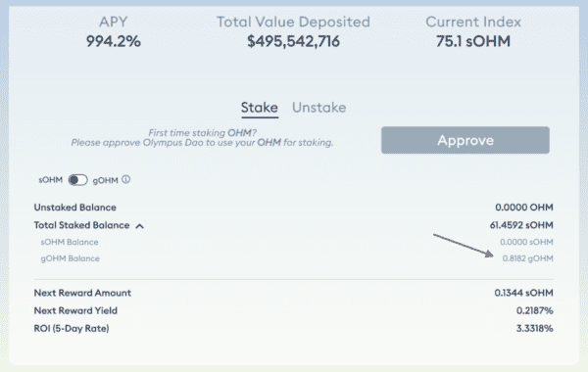588x372 pixels.
Task: Click the gOHM toggle label
Action: tap(106, 180)
